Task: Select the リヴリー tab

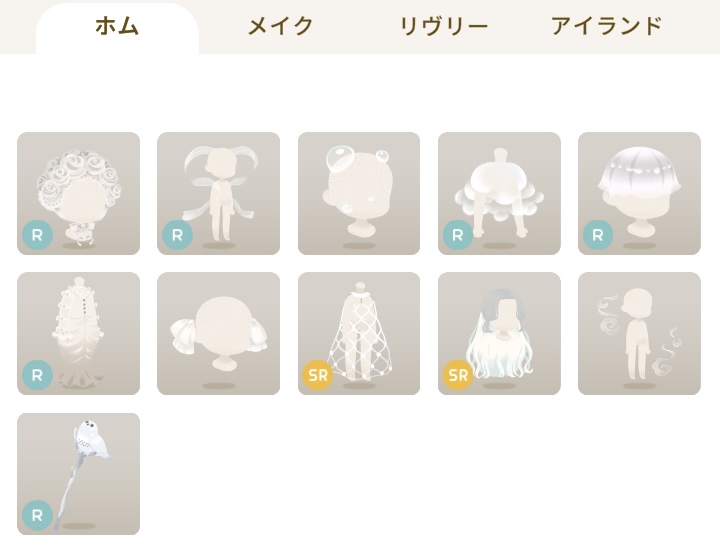Action: click(x=443, y=27)
